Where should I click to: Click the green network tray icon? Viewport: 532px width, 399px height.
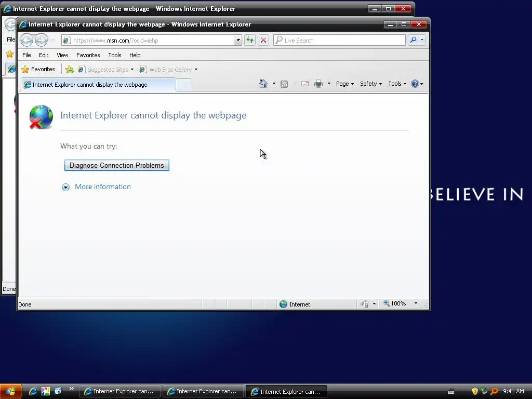485,391
